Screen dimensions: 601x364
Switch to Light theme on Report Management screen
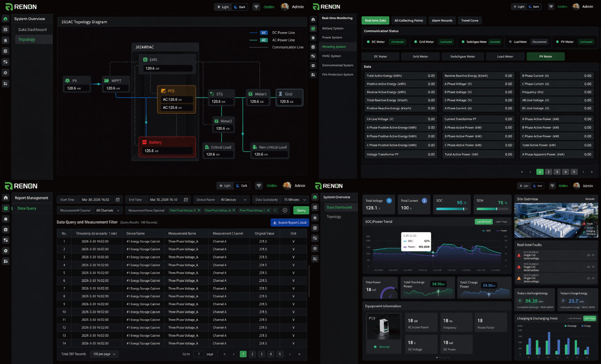pyautogui.click(x=225, y=186)
